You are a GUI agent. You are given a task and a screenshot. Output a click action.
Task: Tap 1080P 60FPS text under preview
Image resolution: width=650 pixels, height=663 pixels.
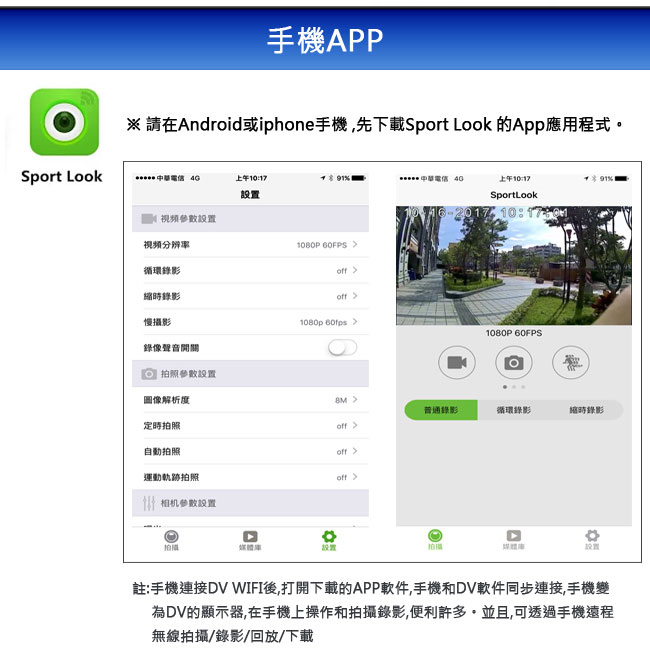[x=513, y=333]
